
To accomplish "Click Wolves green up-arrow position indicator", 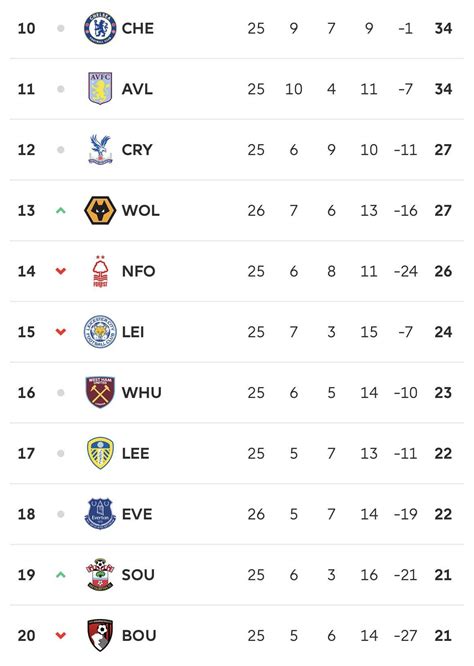I will pyautogui.click(x=61, y=210).
